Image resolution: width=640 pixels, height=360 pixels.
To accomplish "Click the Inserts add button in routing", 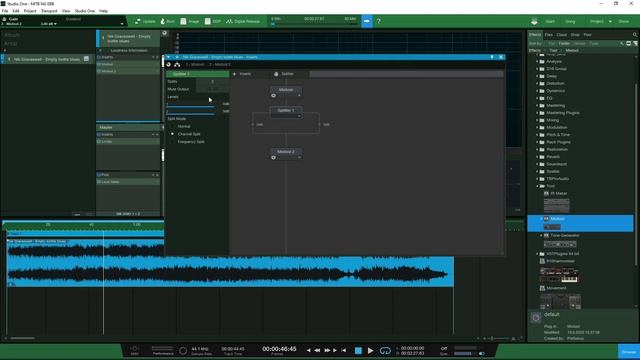I will [242, 74].
